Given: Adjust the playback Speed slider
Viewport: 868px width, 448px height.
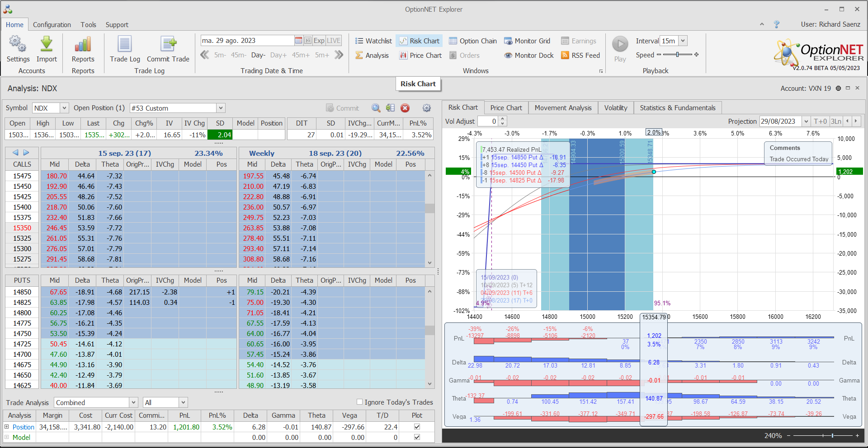Looking at the screenshot, I should [x=677, y=55].
